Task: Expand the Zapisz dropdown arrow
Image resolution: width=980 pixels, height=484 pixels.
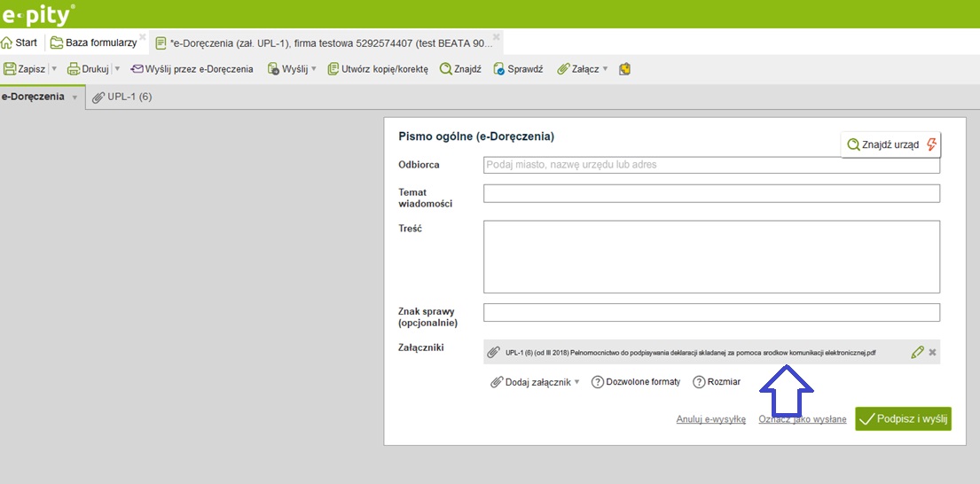Action: click(x=54, y=69)
